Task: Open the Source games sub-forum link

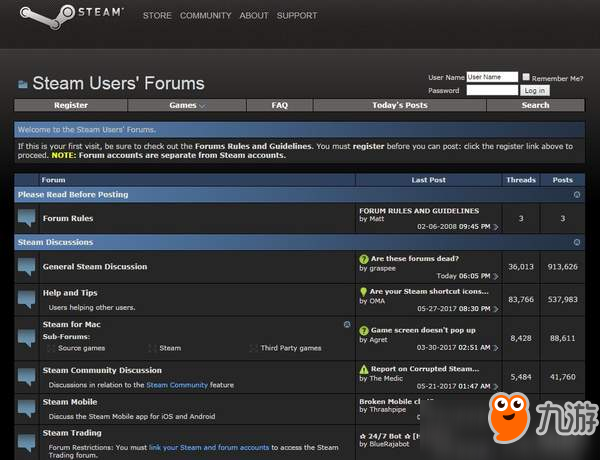Action: pyautogui.click(x=82, y=348)
